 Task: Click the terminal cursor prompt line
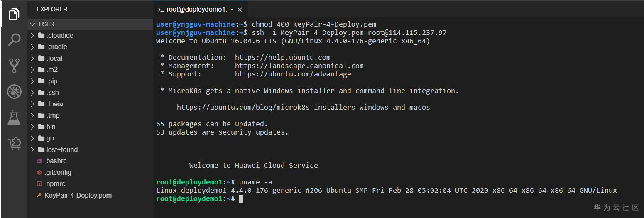241,199
